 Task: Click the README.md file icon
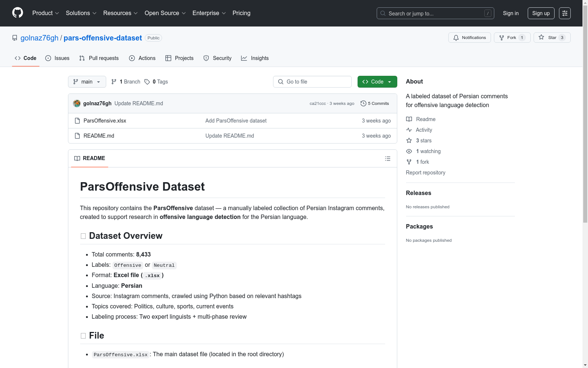tap(77, 136)
